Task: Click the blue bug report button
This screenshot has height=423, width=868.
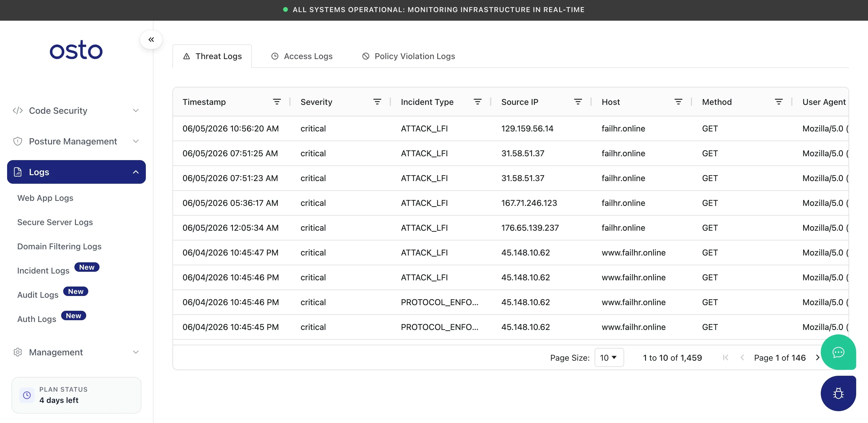Action: tap(838, 393)
